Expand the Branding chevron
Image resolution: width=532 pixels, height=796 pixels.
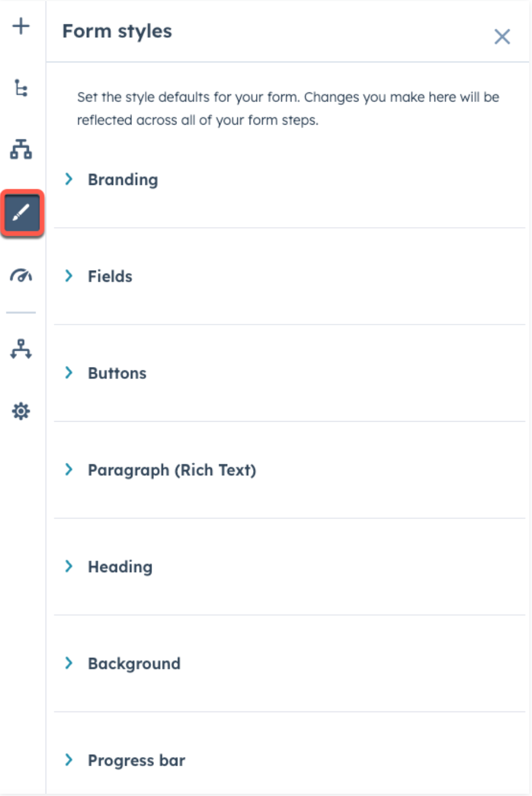(69, 179)
